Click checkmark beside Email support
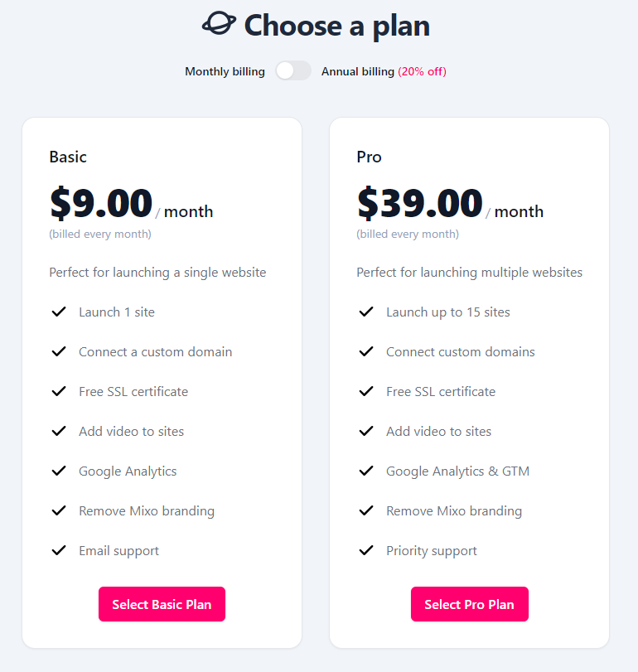The image size is (638, 672). click(x=59, y=551)
